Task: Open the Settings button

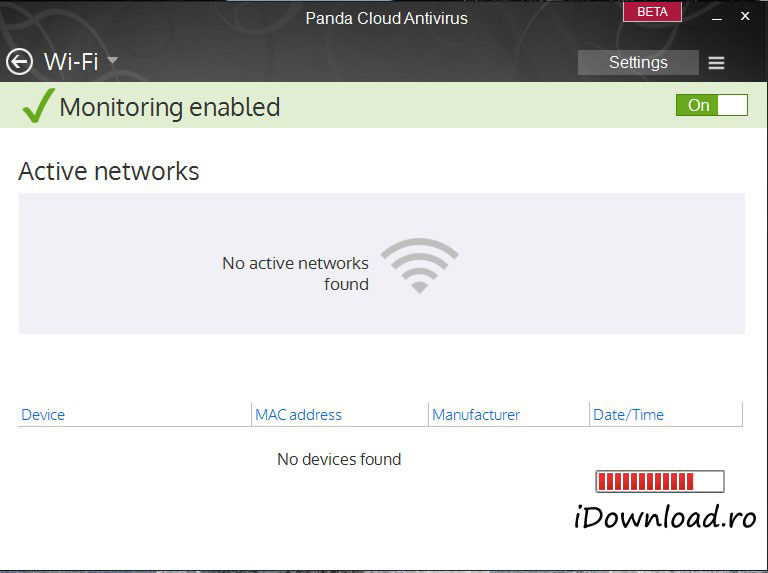Action: coord(638,62)
